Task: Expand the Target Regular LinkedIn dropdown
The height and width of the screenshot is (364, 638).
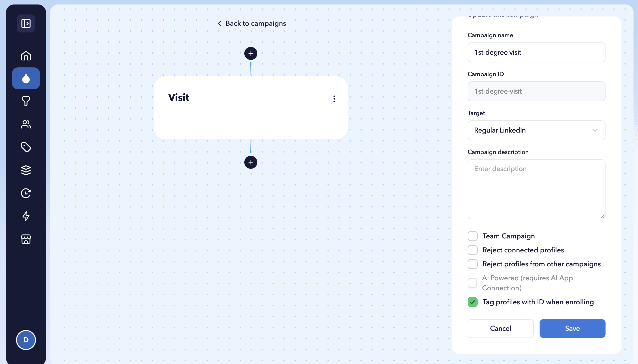Action: tap(536, 130)
